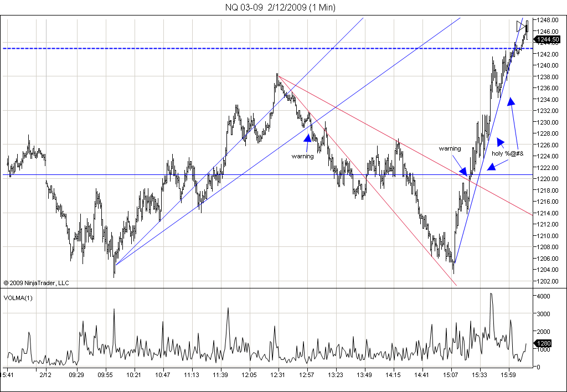Click the 09:29 time axis label

click(x=76, y=375)
